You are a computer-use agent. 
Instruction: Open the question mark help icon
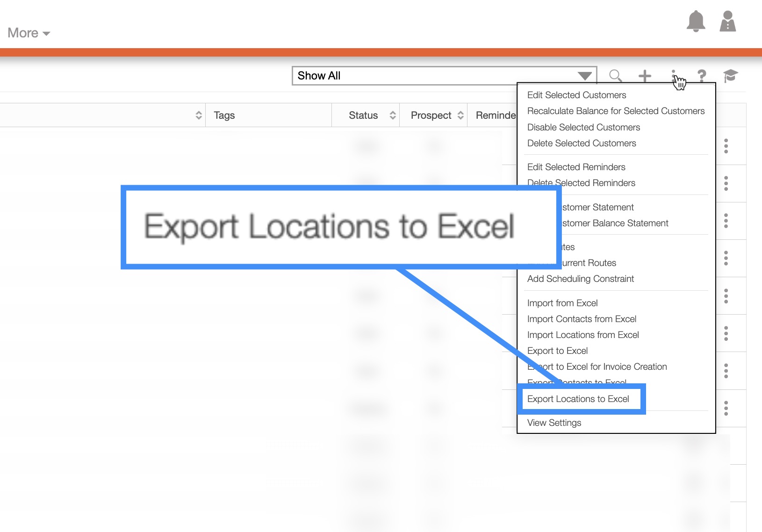(701, 76)
